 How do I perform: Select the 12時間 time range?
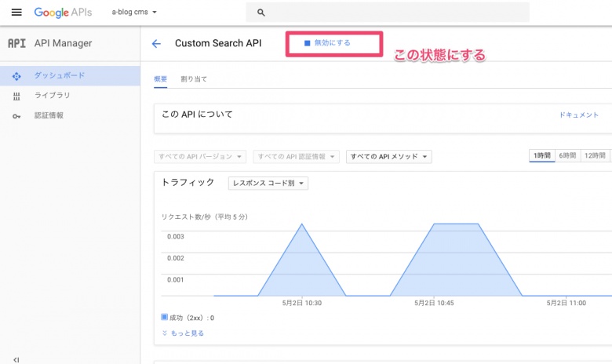point(594,156)
